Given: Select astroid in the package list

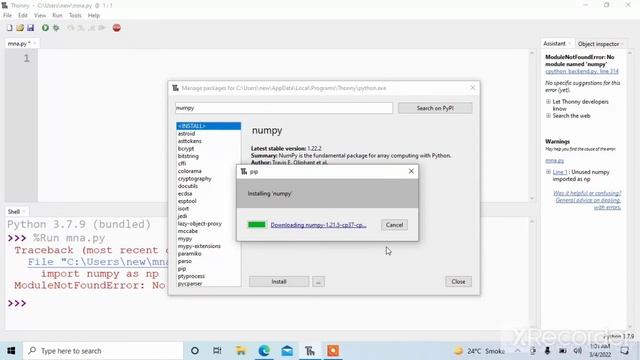Looking at the screenshot, I should (x=186, y=133).
